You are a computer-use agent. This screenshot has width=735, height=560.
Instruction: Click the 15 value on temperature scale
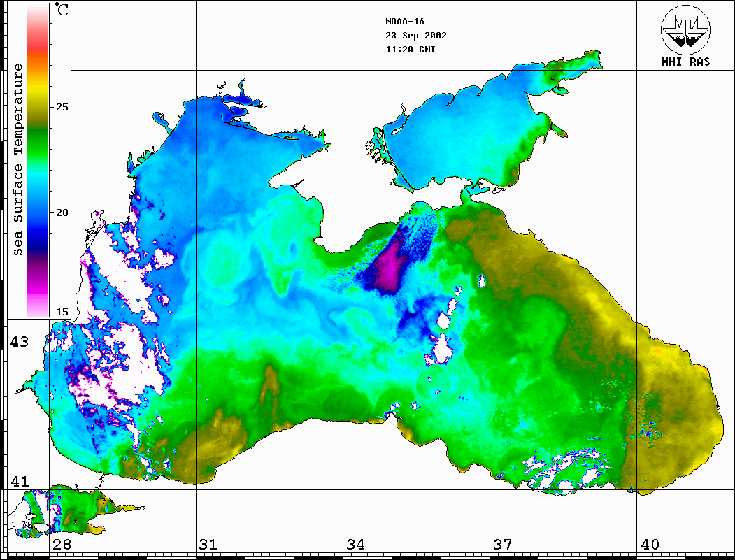click(62, 312)
